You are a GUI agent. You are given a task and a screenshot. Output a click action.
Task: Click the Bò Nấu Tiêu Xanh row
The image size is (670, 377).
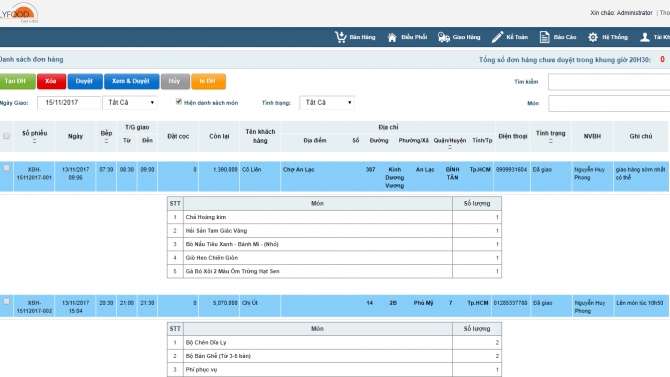coord(334,244)
